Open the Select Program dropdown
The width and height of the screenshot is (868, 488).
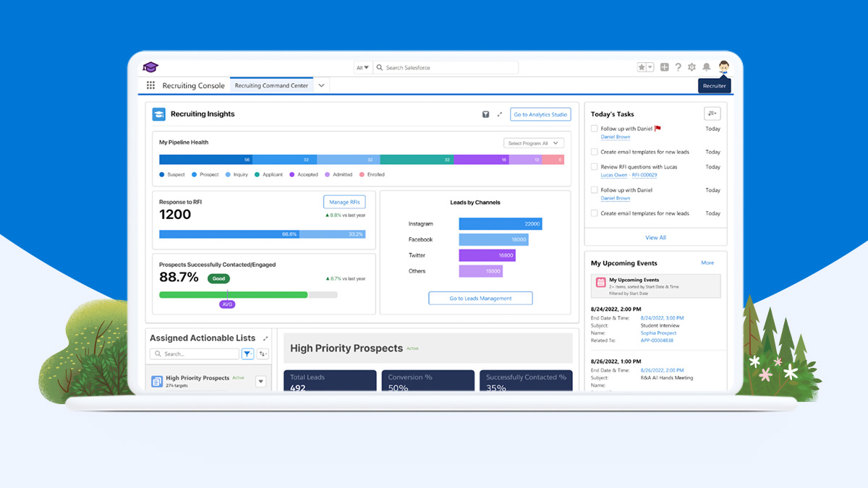coord(534,142)
